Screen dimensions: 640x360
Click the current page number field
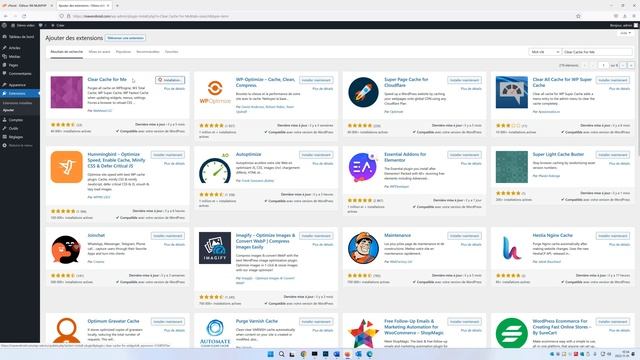(x=603, y=65)
